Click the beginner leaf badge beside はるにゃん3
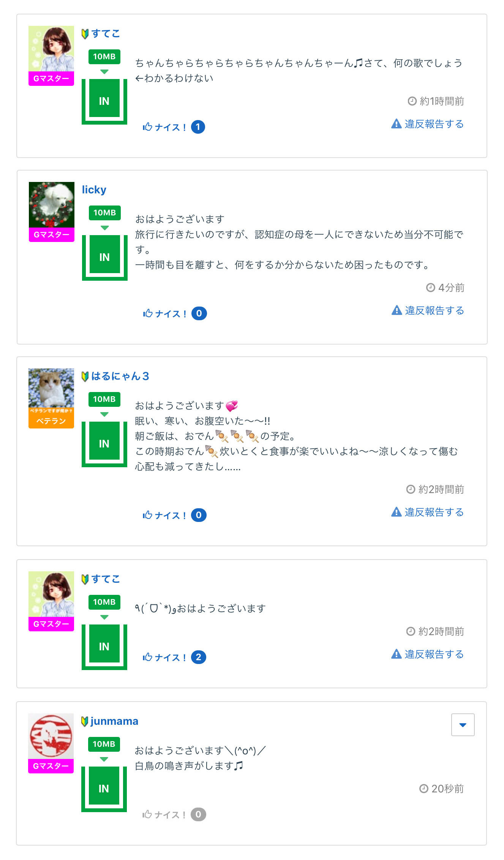Screen dimensions: 504x860 click(85, 376)
